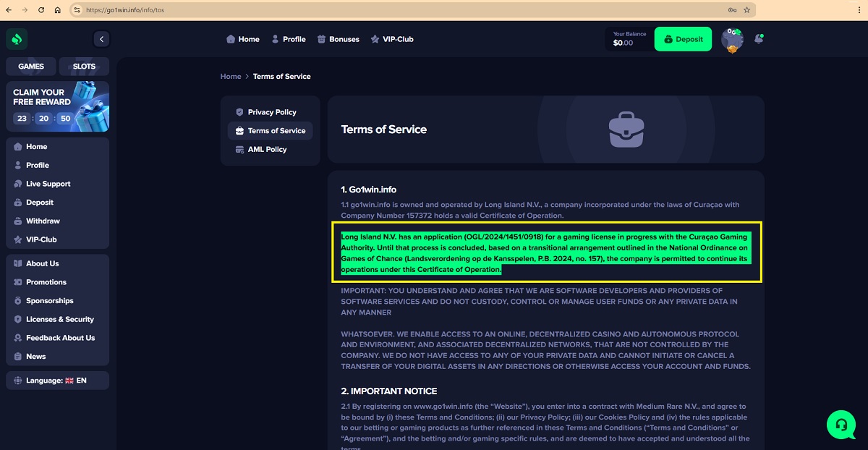Claim your free reward banner
868x450 pixels.
point(57,106)
